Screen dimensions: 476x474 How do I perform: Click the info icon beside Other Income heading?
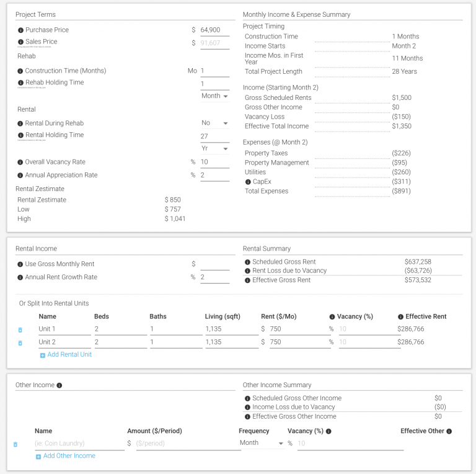[x=59, y=385]
